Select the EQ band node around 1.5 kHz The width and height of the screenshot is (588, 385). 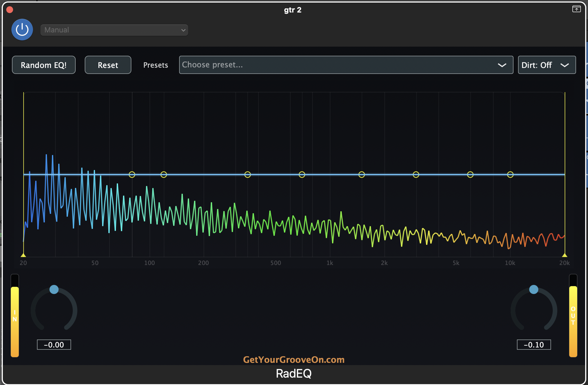point(362,175)
